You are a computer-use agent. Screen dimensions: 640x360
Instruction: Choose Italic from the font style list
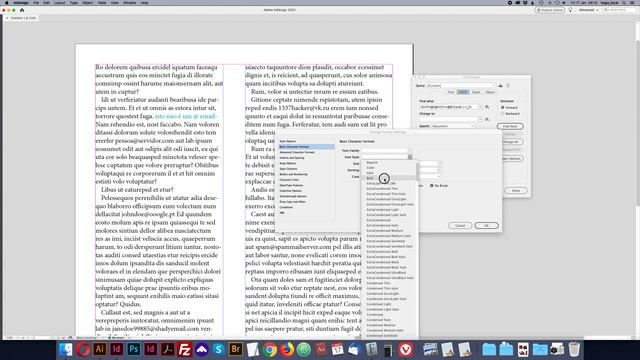(x=370, y=173)
